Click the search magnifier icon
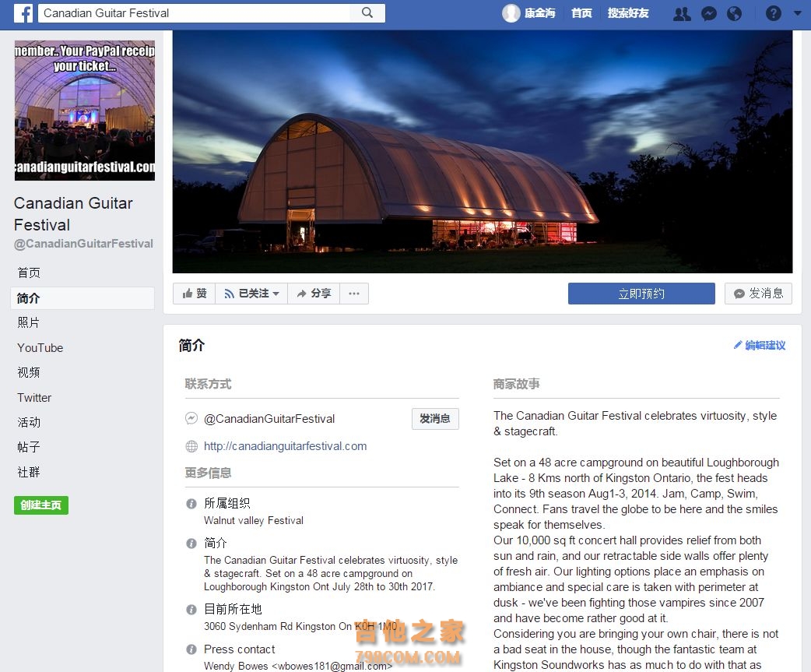The image size is (811, 672). coord(367,13)
